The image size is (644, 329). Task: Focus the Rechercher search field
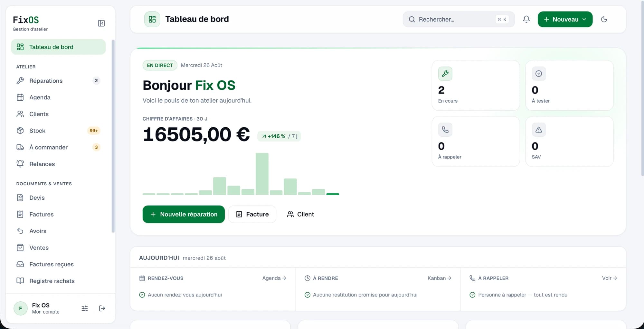click(x=459, y=19)
